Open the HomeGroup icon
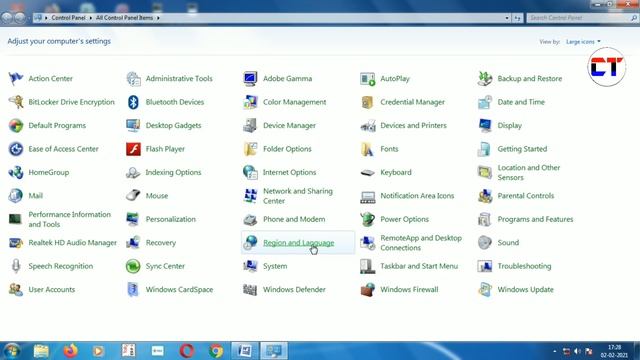The width and height of the screenshot is (640, 360). [16, 172]
